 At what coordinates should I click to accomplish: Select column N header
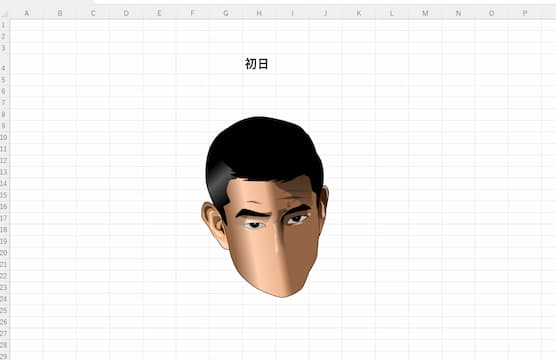click(x=458, y=13)
